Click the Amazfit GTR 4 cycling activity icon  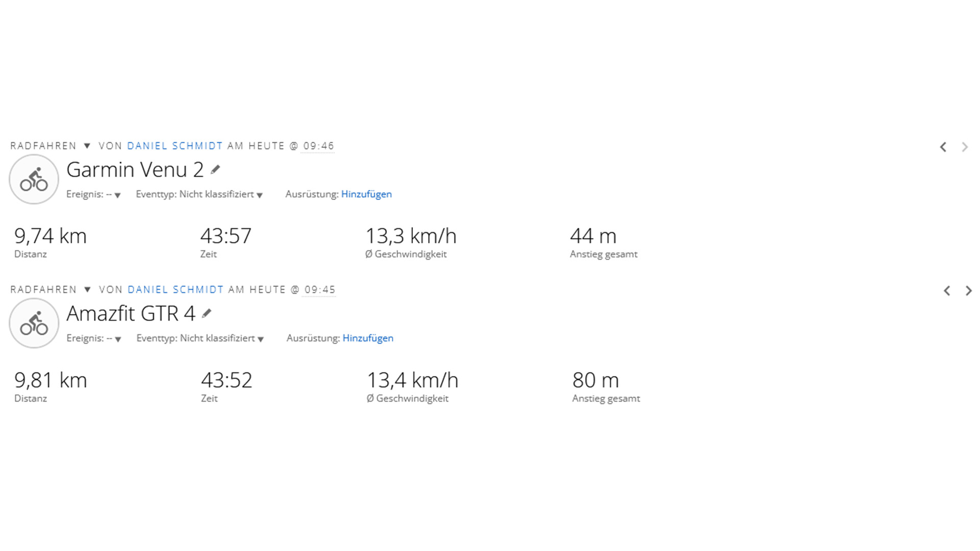coord(34,323)
